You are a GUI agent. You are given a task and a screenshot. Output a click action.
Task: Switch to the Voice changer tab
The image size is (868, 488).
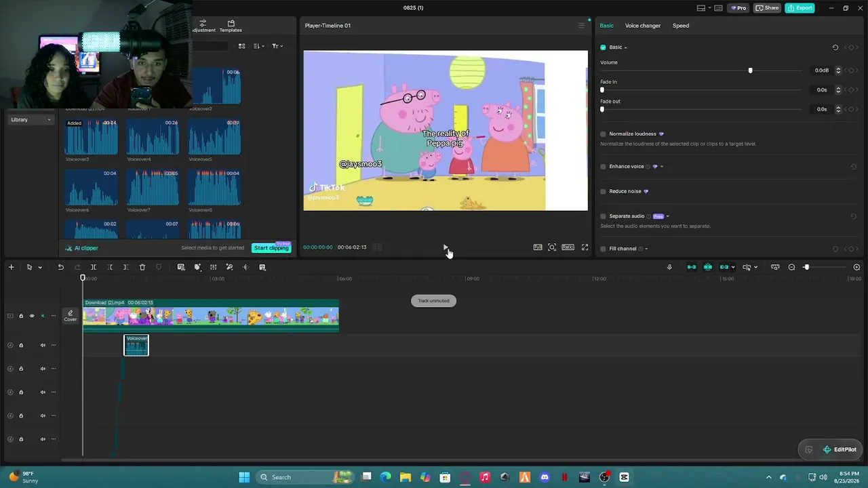[x=643, y=26]
